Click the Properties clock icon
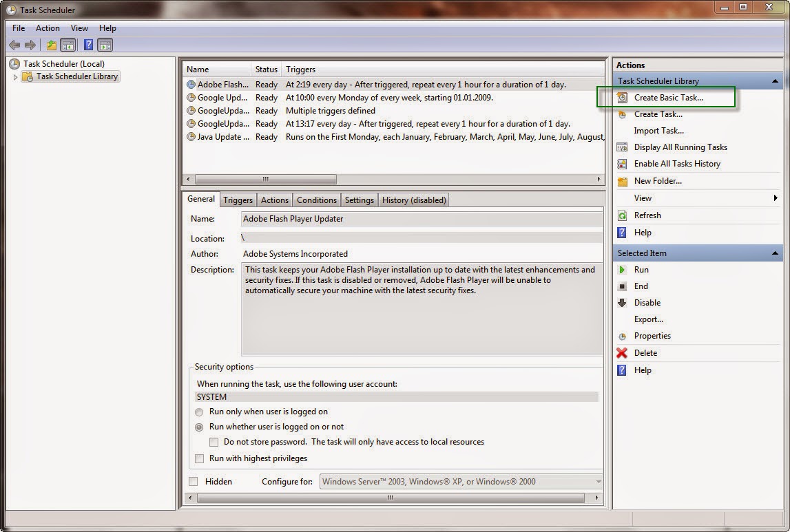 pos(622,337)
